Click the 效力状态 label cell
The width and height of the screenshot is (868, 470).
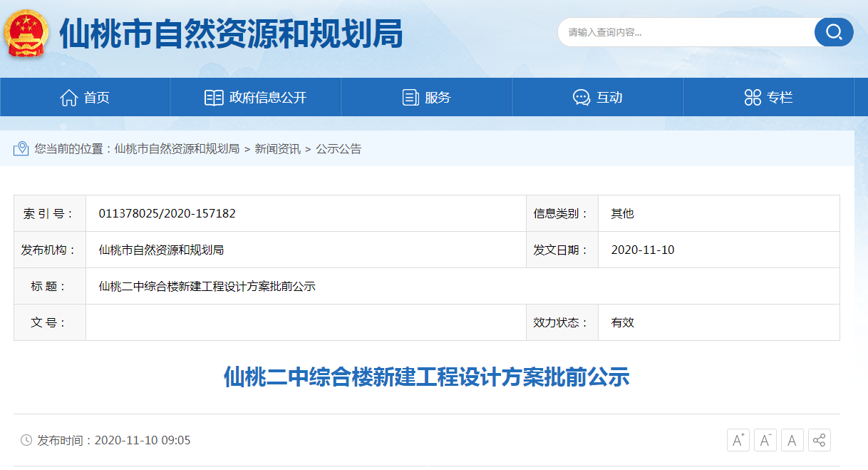(x=562, y=322)
